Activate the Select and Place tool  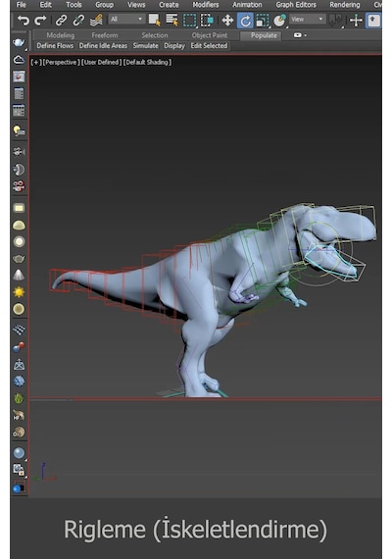point(280,21)
